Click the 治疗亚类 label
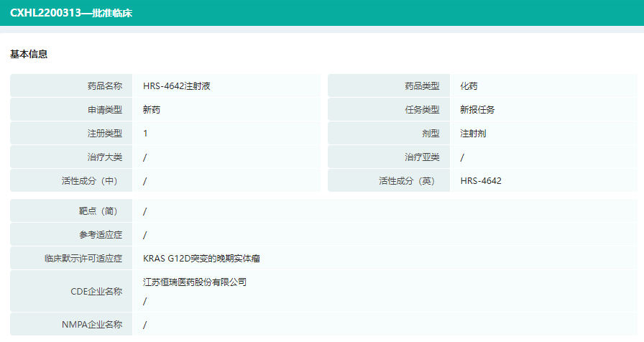Image resolution: width=644 pixels, height=342 pixels. (422, 157)
